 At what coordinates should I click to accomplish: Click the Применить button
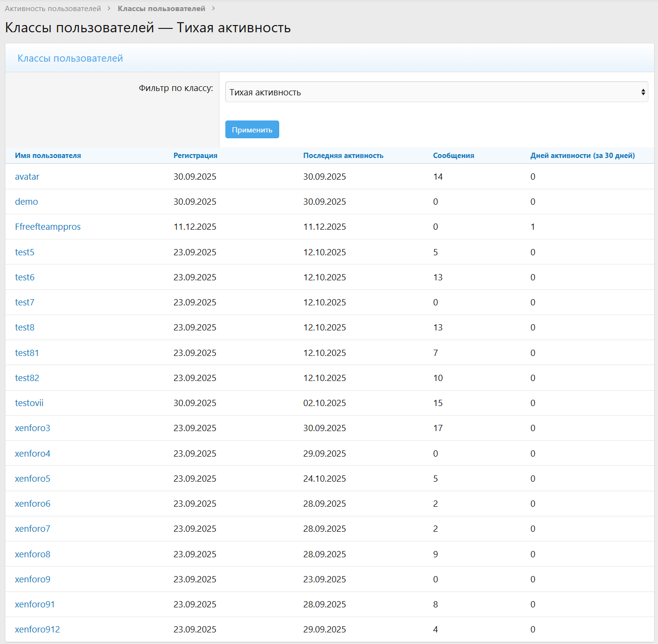pyautogui.click(x=252, y=130)
